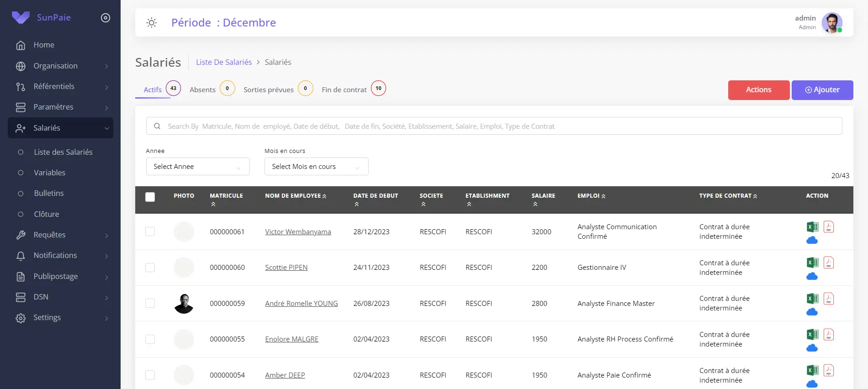This screenshot has height=389, width=868.
Task: Select the Absents tab
Action: pyautogui.click(x=202, y=89)
